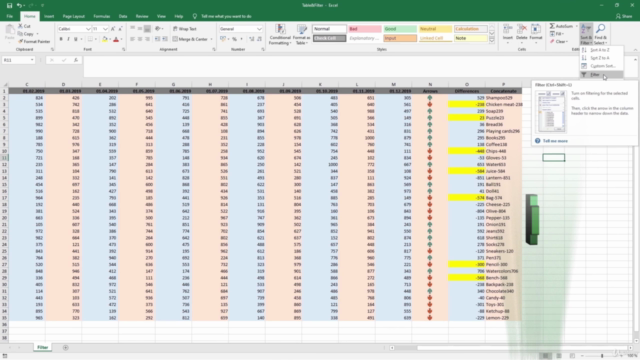The width and height of the screenshot is (640, 360).
Task: Select the Filter sheet tab
Action: (x=42, y=347)
